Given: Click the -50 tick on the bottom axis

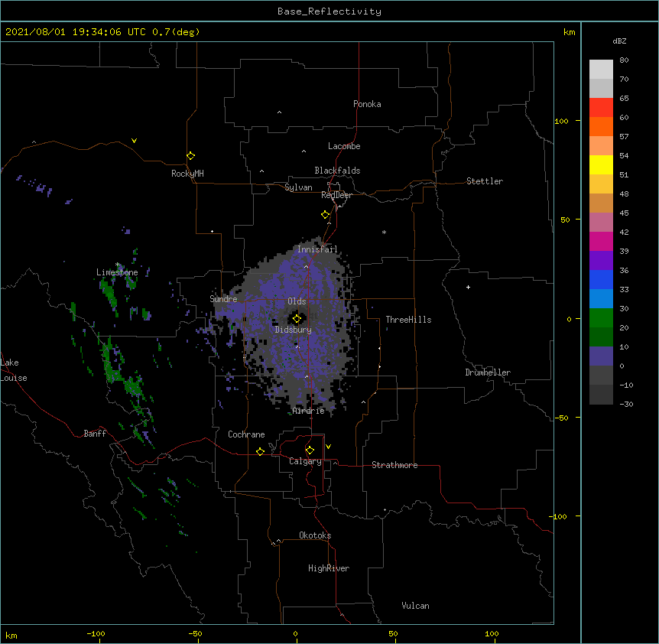Looking at the screenshot, I should click(195, 633).
